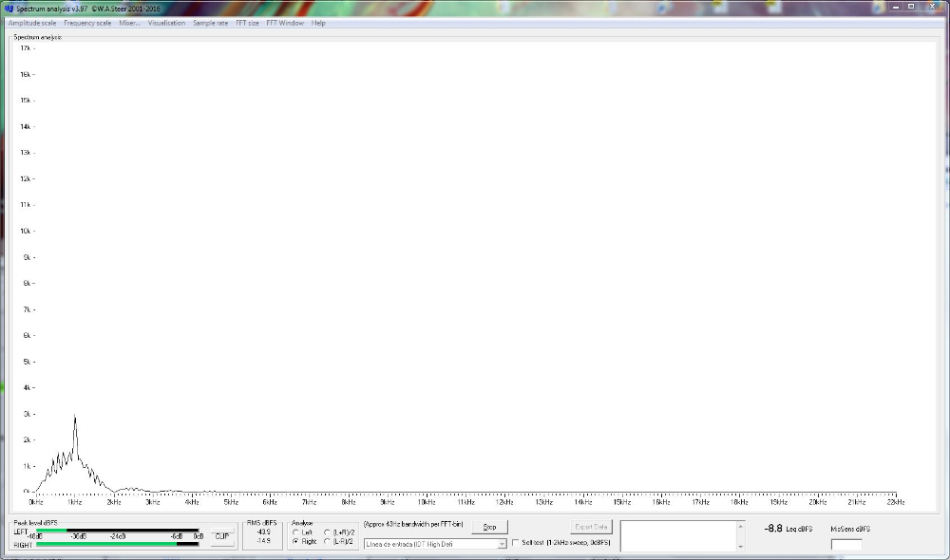
Task: Click the Export Data button
Action: [x=591, y=527]
